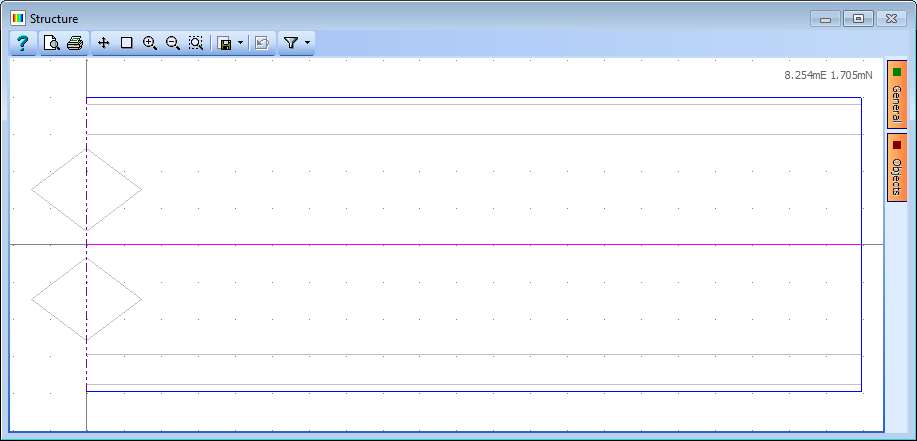This screenshot has height=441, width=917.
Task: Click the coordinate readout 8.254mE 1.705mN
Action: point(828,75)
